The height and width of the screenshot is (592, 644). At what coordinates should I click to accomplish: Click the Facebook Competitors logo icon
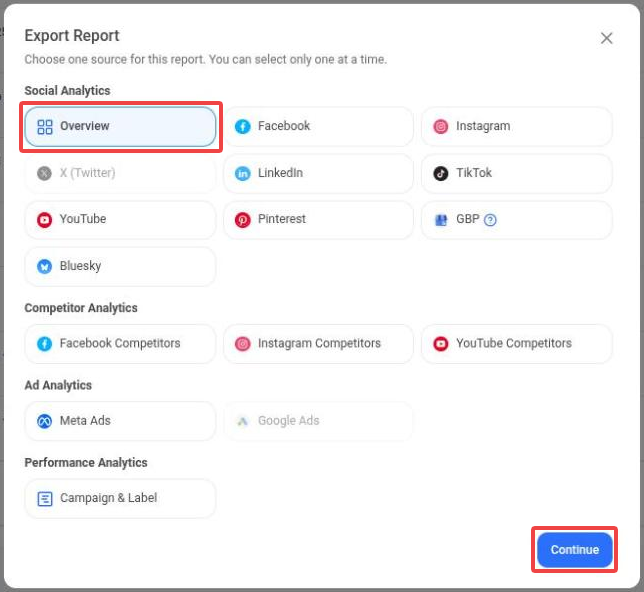[44, 344]
